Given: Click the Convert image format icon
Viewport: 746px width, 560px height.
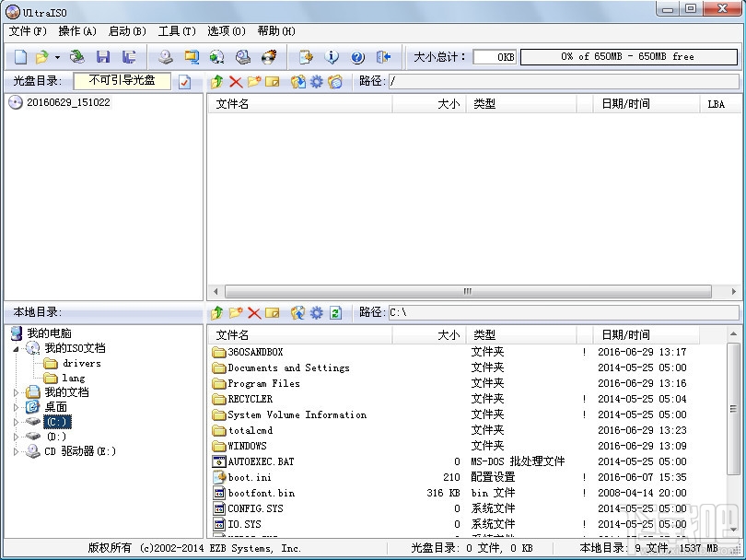Looking at the screenshot, I should click(192, 57).
